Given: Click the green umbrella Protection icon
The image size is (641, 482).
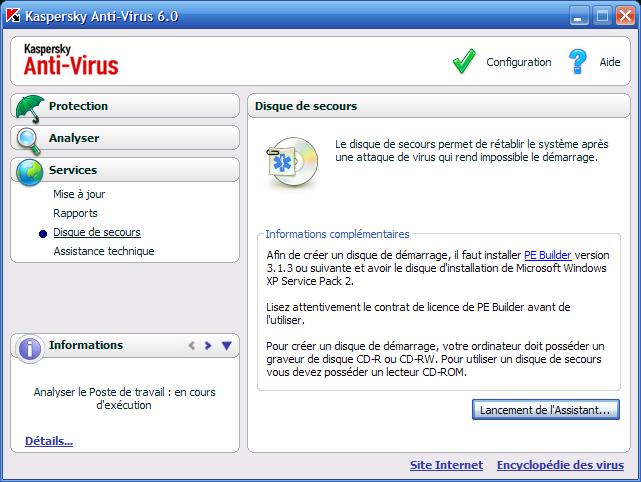Looking at the screenshot, I should [30, 109].
